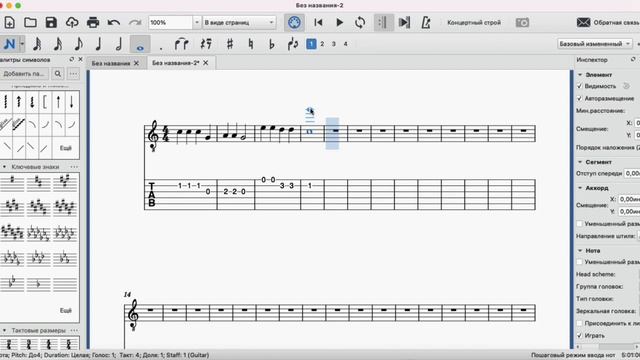Close the 'Без названия-2*' tab
Image resolution: width=640 pixels, height=360 pixels.
click(x=206, y=63)
